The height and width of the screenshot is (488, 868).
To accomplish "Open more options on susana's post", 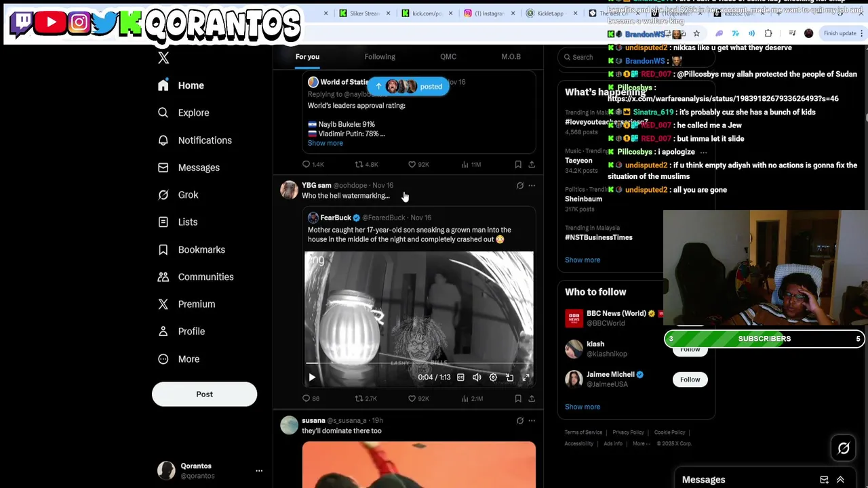I will [x=532, y=420].
